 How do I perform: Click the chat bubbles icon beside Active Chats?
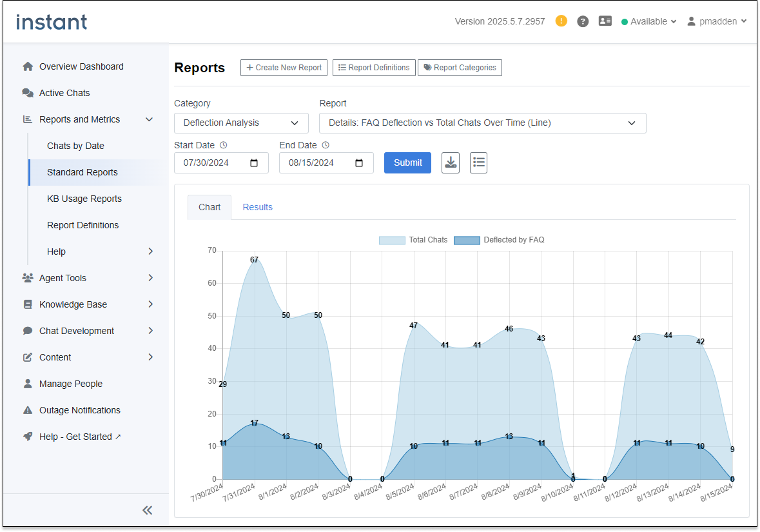[28, 93]
